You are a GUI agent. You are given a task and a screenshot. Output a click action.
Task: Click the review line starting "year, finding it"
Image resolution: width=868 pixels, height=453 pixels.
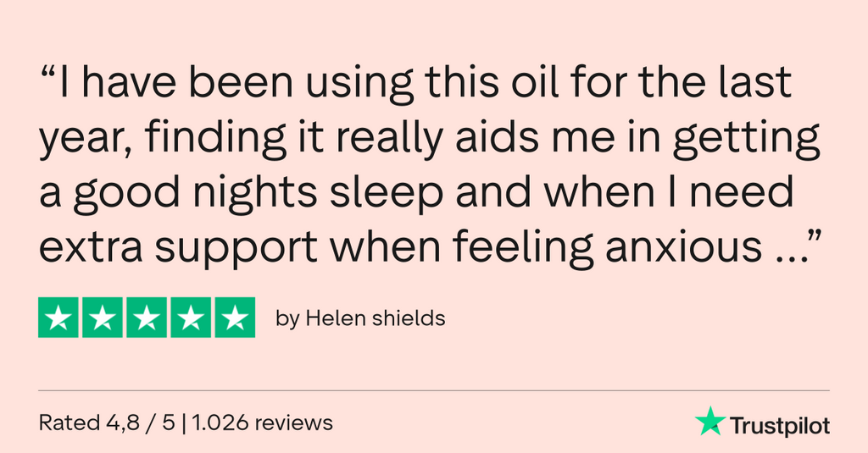click(430, 140)
